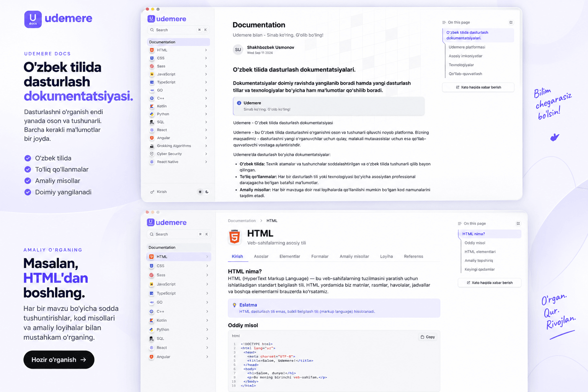Switch to light theme with the sun icon
Image resolution: width=588 pixels, height=392 pixels.
coord(200,192)
